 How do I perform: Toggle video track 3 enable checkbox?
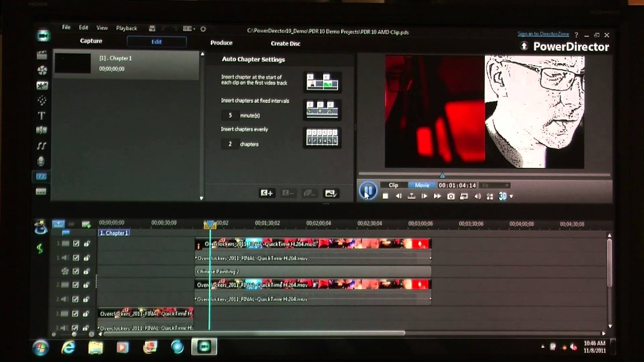[76, 314]
